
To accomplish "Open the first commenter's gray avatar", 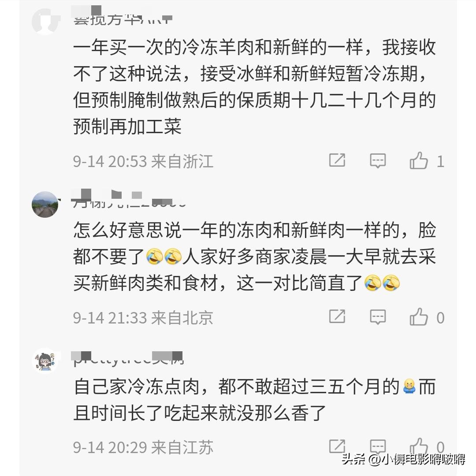I will click(x=45, y=22).
